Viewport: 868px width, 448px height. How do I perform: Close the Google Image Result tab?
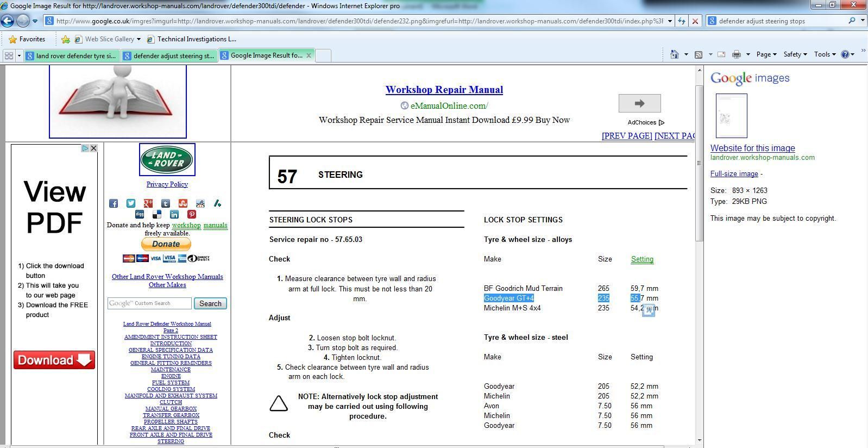click(309, 55)
